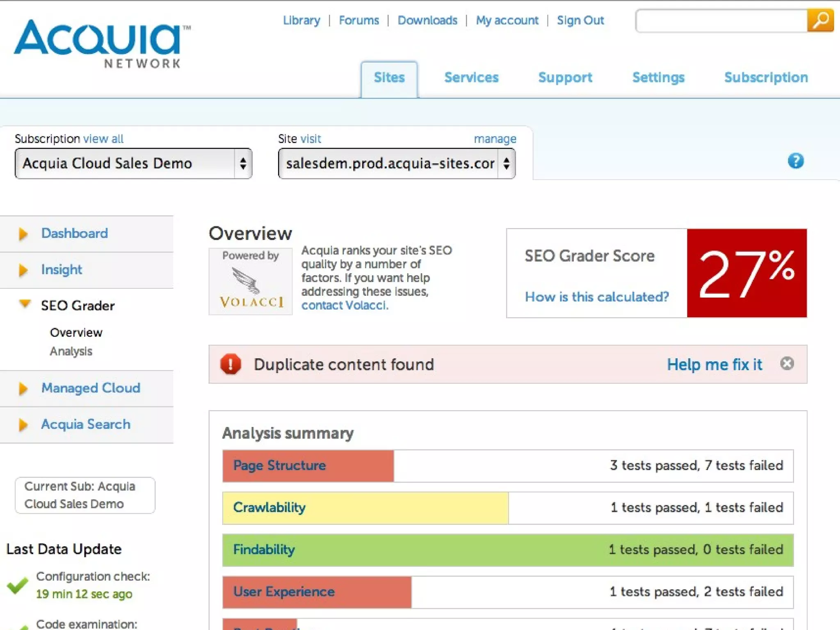This screenshot has width=840, height=630.
Task: Expand the Managed Cloud section arrow
Action: point(23,388)
